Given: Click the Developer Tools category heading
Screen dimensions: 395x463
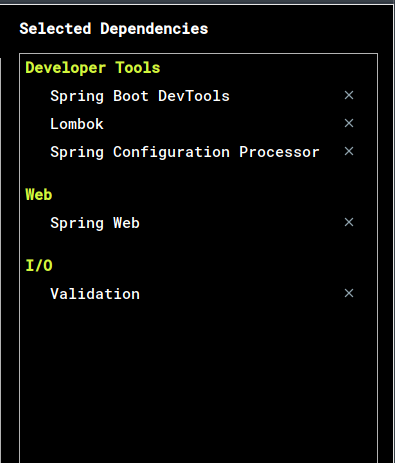Looking at the screenshot, I should (x=93, y=68).
